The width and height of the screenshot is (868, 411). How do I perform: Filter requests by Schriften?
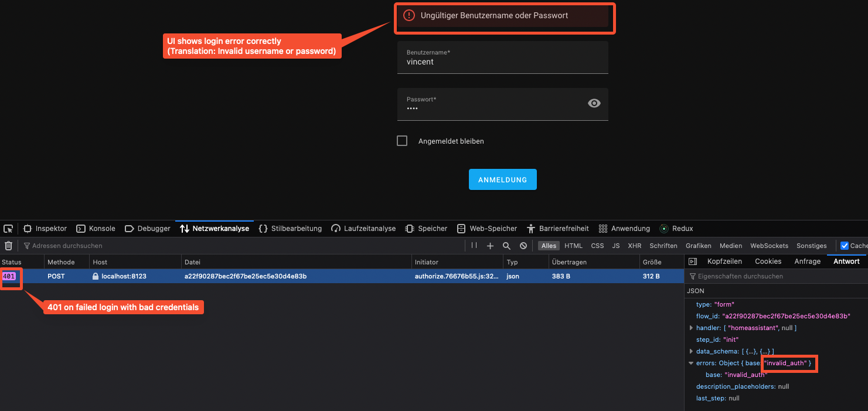click(663, 246)
